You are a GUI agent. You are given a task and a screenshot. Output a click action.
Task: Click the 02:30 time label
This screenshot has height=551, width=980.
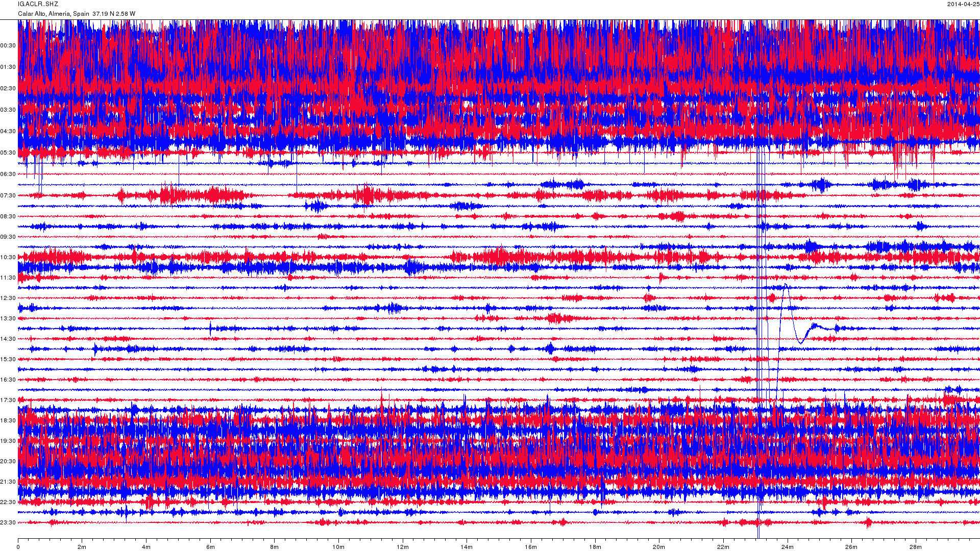pyautogui.click(x=8, y=89)
